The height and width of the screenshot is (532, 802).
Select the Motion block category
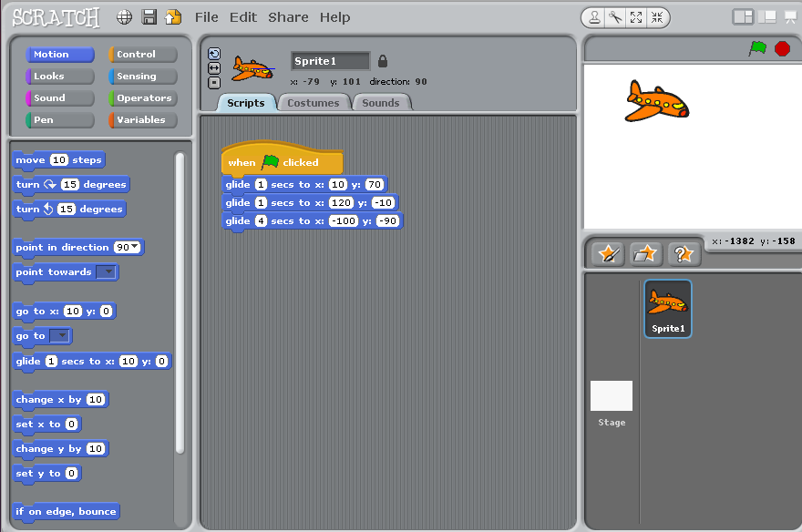click(60, 54)
